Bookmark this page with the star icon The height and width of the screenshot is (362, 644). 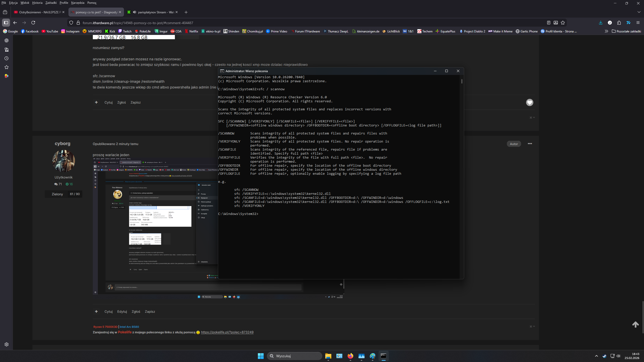pyautogui.click(x=563, y=23)
